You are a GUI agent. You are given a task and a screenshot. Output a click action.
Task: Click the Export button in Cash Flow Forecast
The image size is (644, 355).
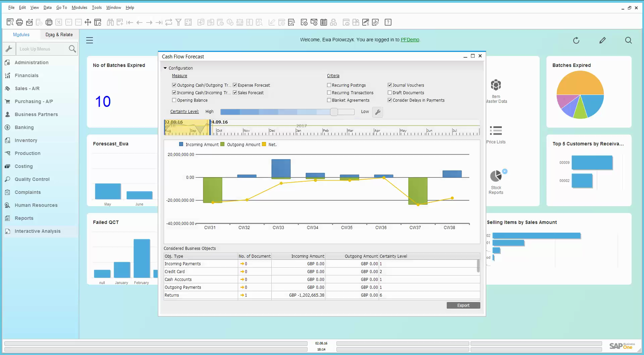pos(463,305)
